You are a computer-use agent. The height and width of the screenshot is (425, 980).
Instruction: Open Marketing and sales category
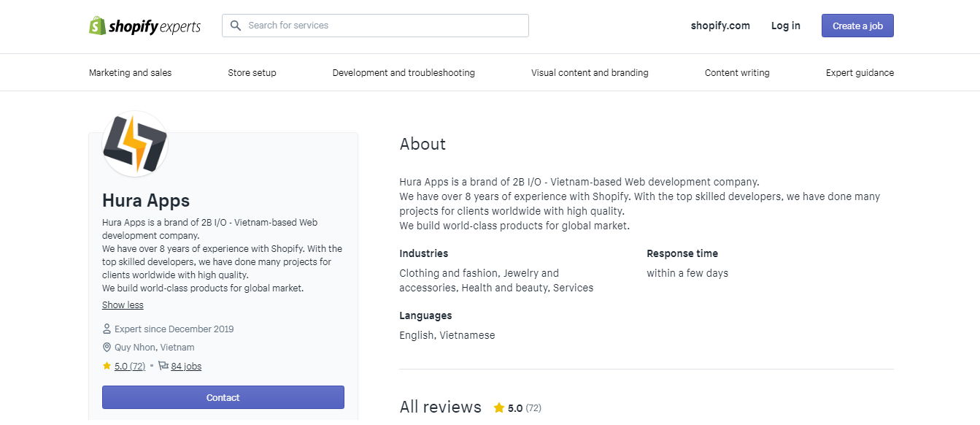pyautogui.click(x=131, y=73)
